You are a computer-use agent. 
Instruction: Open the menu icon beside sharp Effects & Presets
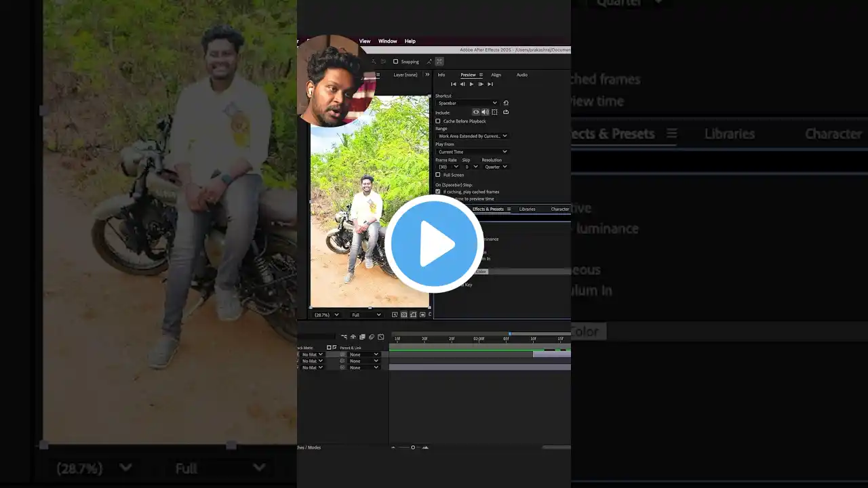pos(509,209)
